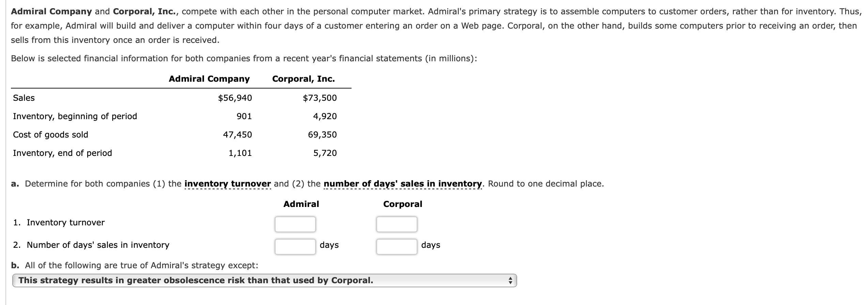This screenshot has height=305, width=868.
Task: Click Corporal cost of goods sold 69,350
Action: click(322, 135)
